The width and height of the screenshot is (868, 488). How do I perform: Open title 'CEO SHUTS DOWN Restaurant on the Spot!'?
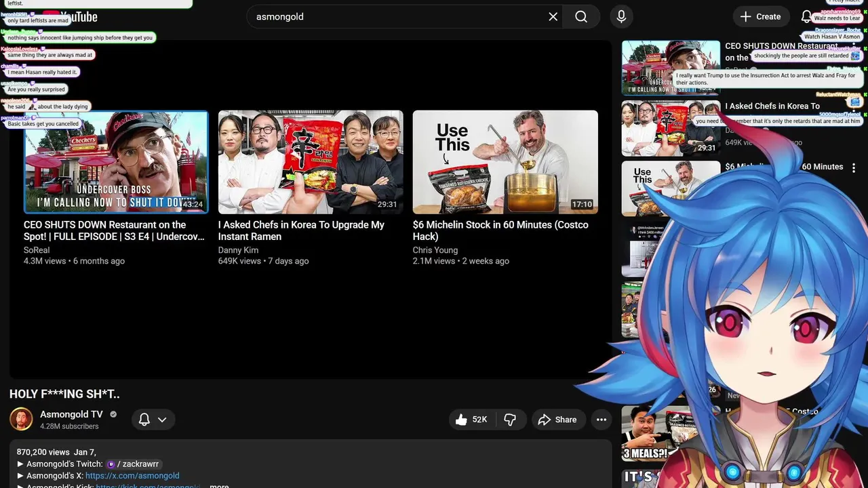pyautogui.click(x=114, y=230)
